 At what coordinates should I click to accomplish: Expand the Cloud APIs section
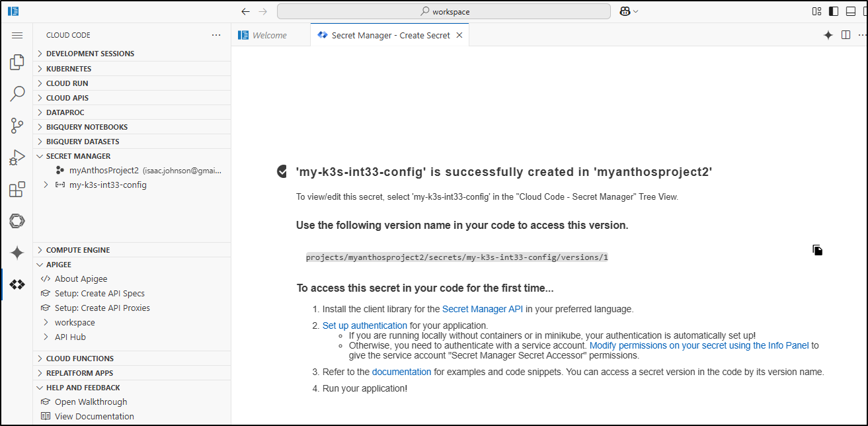pyautogui.click(x=132, y=98)
